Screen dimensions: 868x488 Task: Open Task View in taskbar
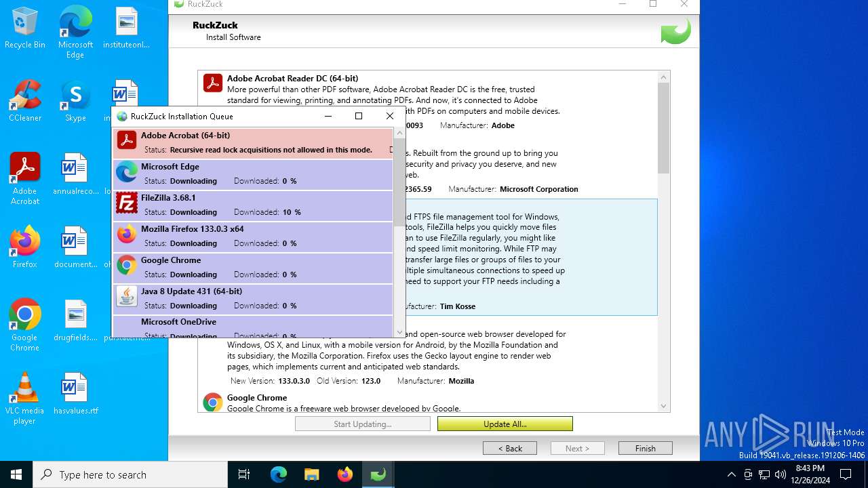click(244, 474)
